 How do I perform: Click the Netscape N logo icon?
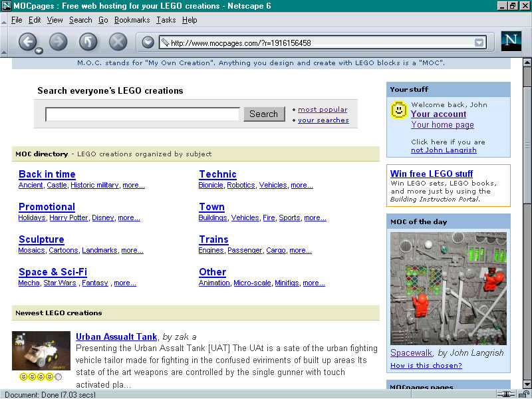click(x=511, y=41)
